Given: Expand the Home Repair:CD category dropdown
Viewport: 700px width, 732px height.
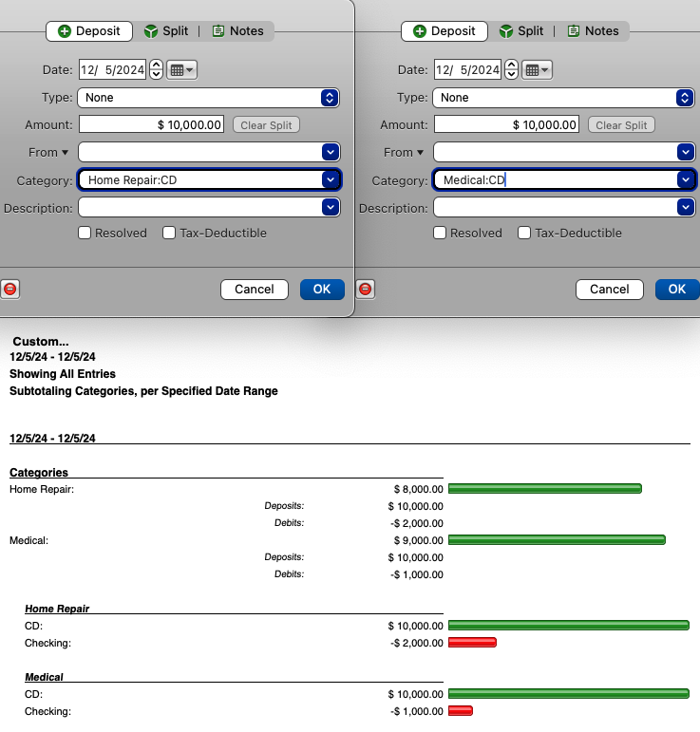Looking at the screenshot, I should click(331, 179).
